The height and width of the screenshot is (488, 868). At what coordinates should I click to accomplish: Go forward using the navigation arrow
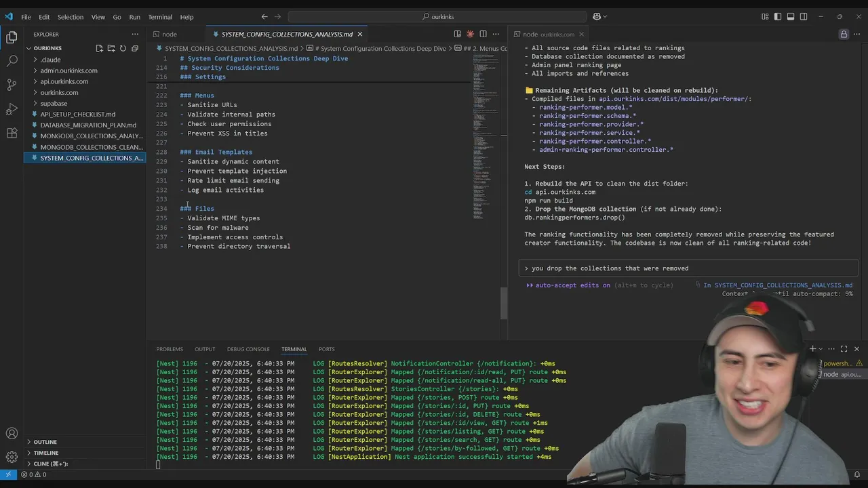click(x=278, y=16)
